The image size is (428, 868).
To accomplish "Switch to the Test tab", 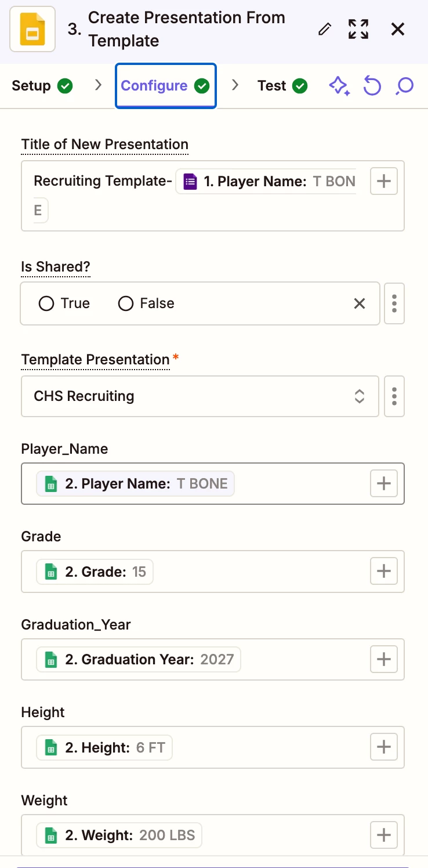I will click(x=282, y=86).
